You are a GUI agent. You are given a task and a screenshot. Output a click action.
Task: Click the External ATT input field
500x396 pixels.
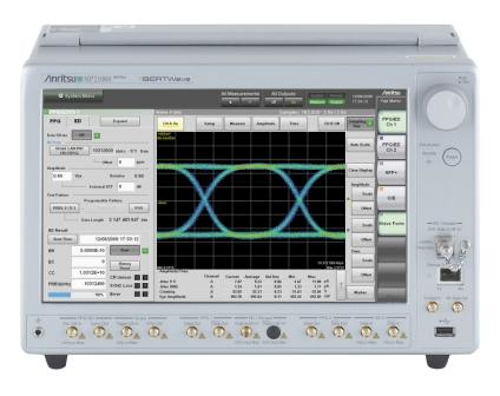(x=126, y=187)
